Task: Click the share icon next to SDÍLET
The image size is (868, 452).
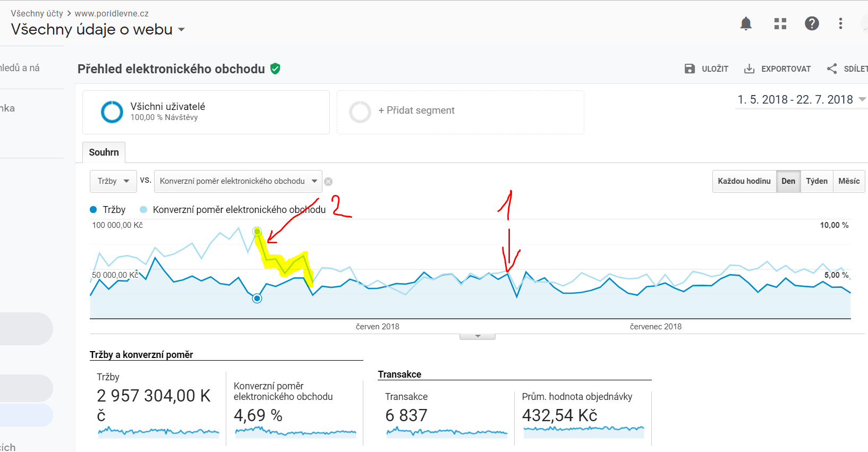Action: (x=832, y=69)
